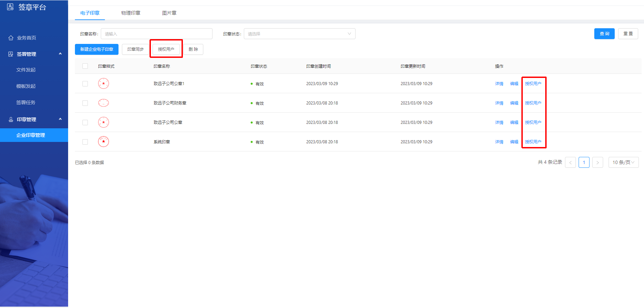Select the 系统印章 row checkbox
The height and width of the screenshot is (308, 644).
(x=85, y=142)
